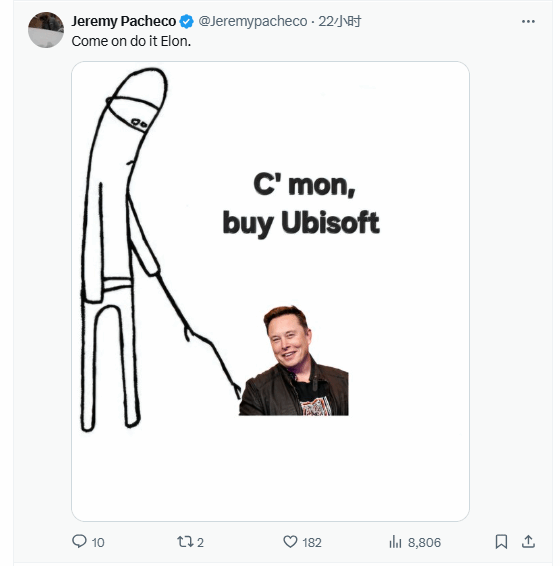
Task: Click the blue verified badge
Action: tap(186, 22)
